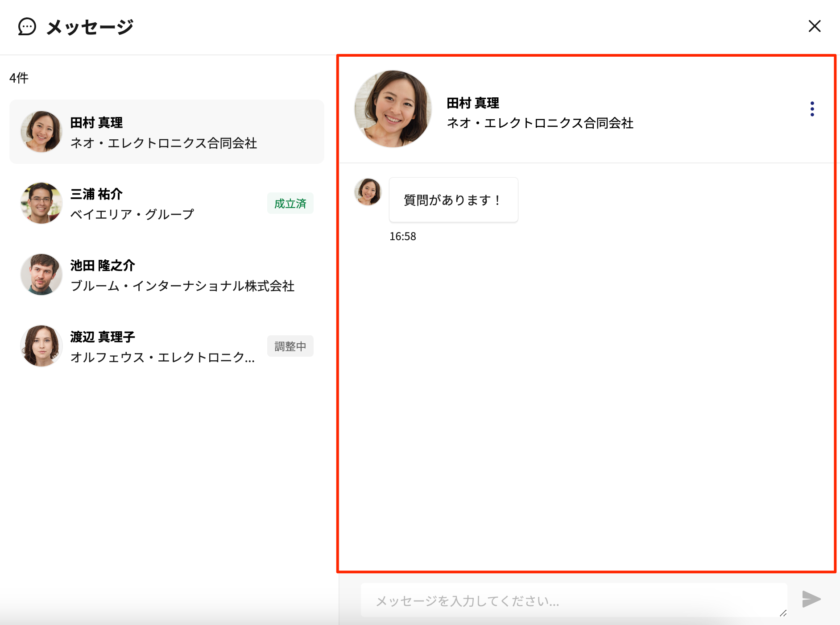
Task: Click the small avatar next to 質問があります! message
Action: click(368, 192)
